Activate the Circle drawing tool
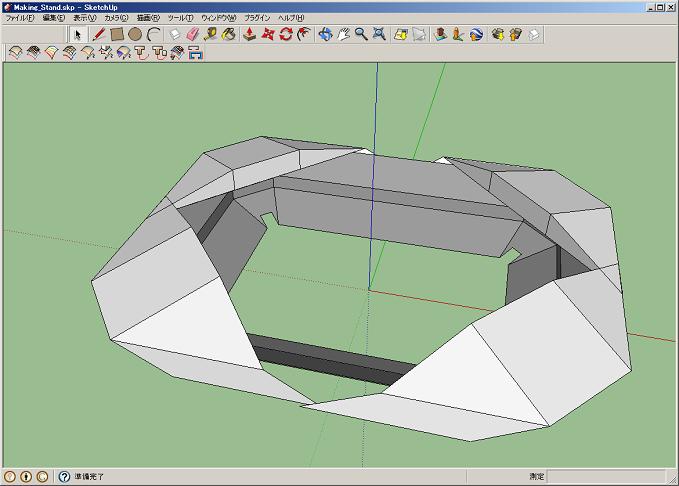 pos(135,34)
